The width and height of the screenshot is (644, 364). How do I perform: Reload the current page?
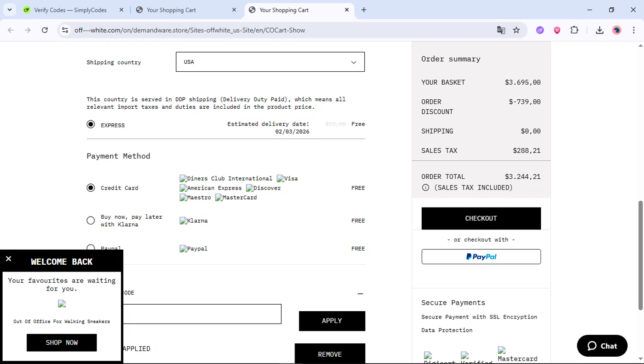point(45,30)
